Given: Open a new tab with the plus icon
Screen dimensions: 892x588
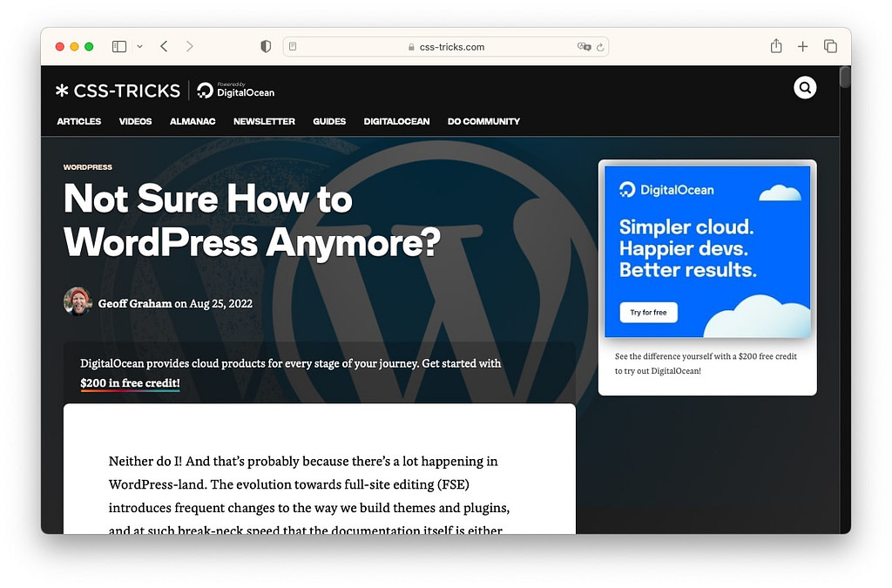Looking at the screenshot, I should [x=802, y=46].
